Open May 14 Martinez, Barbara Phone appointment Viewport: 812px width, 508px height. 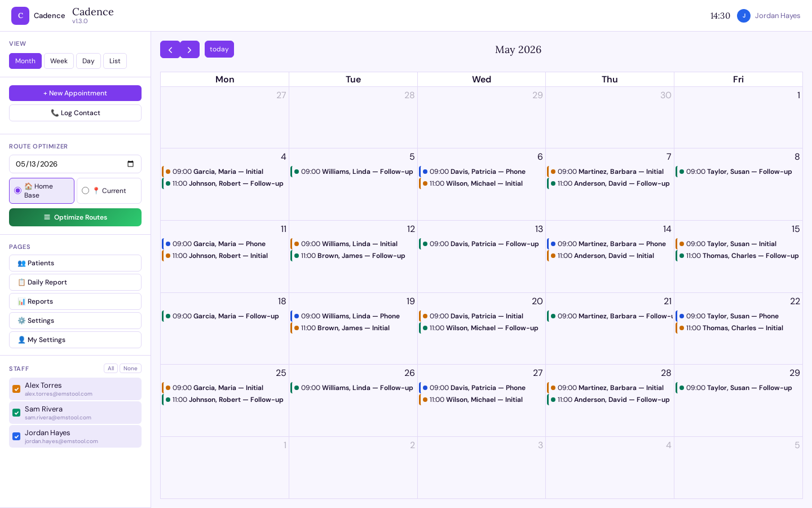(x=610, y=244)
